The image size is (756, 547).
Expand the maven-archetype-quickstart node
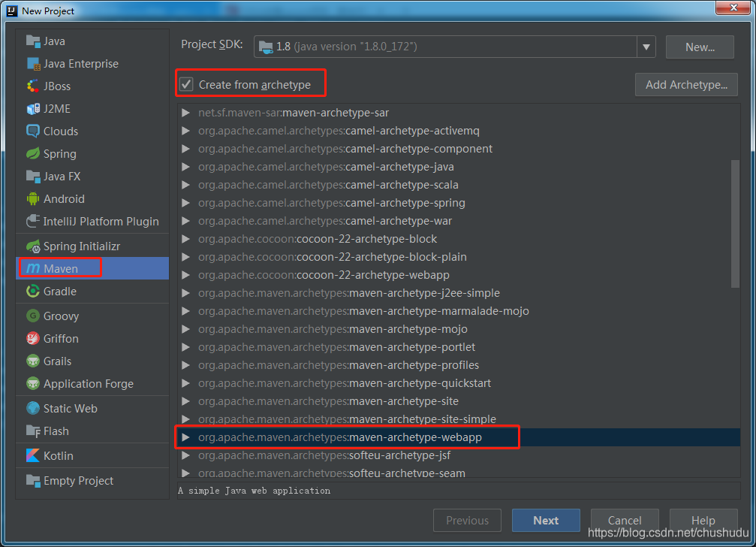(x=185, y=383)
